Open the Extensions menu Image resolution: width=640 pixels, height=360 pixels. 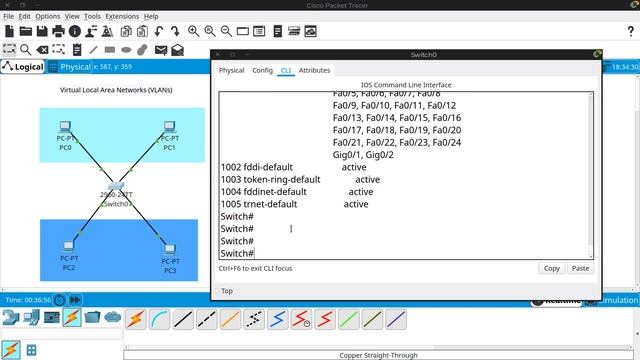pyautogui.click(x=122, y=16)
